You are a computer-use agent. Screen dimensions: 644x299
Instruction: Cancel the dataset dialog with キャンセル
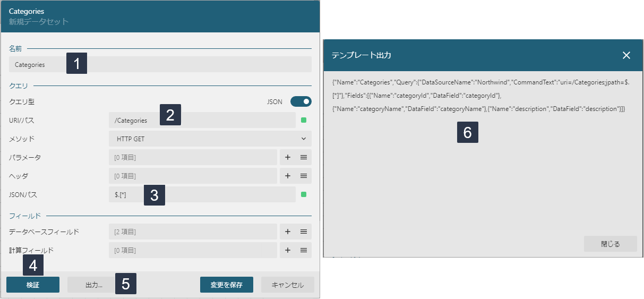(x=287, y=285)
